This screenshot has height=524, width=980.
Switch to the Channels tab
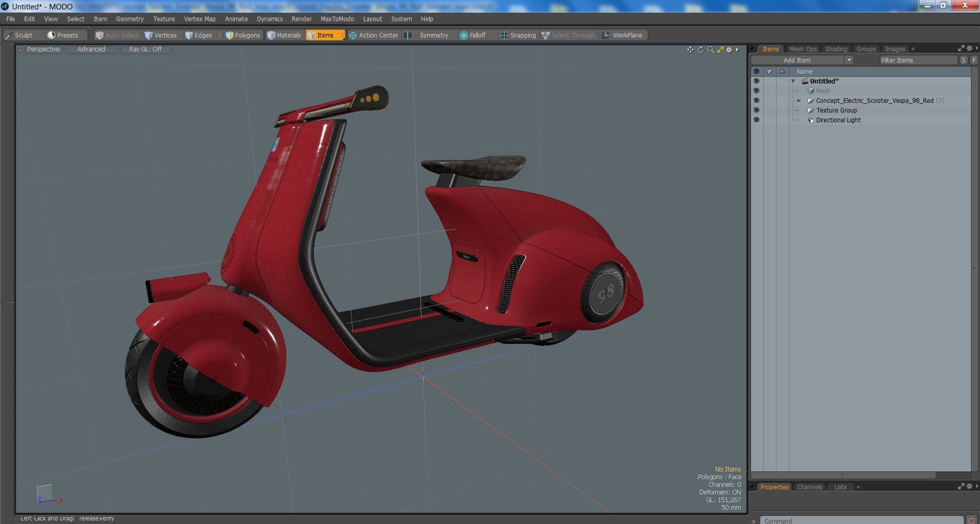(x=810, y=487)
